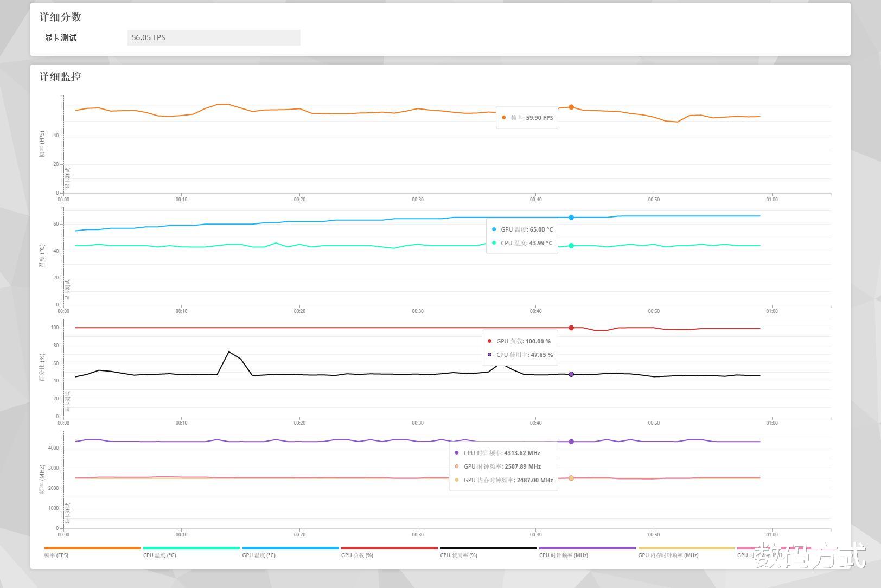The width and height of the screenshot is (881, 588).
Task: Click the purple CPU clock legend bar
Action: click(588, 548)
